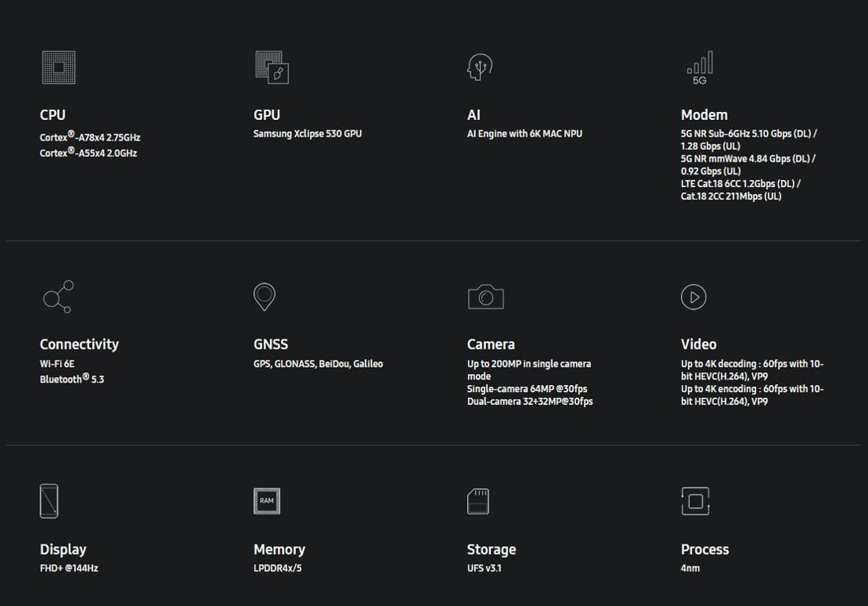Click the Storage SD card icon

tap(477, 501)
